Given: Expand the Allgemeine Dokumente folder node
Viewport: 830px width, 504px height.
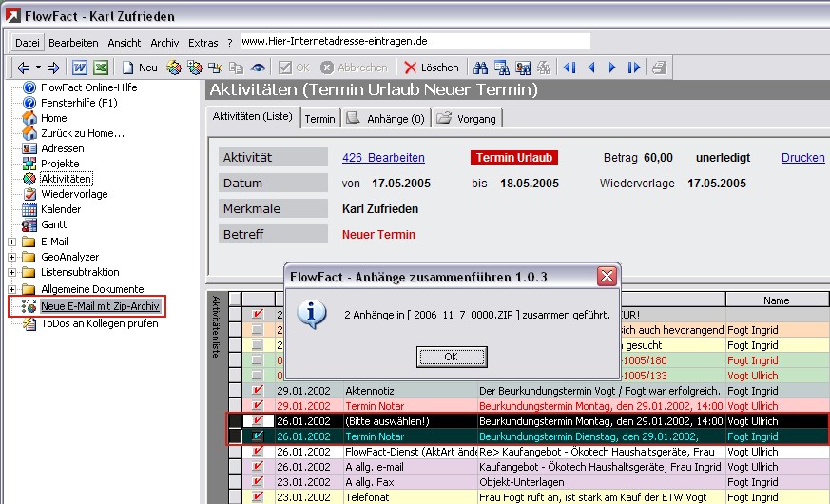Looking at the screenshot, I should point(11,290).
